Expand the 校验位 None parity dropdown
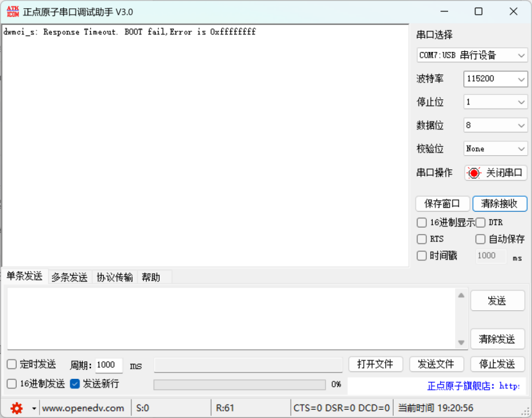 [x=495, y=149]
